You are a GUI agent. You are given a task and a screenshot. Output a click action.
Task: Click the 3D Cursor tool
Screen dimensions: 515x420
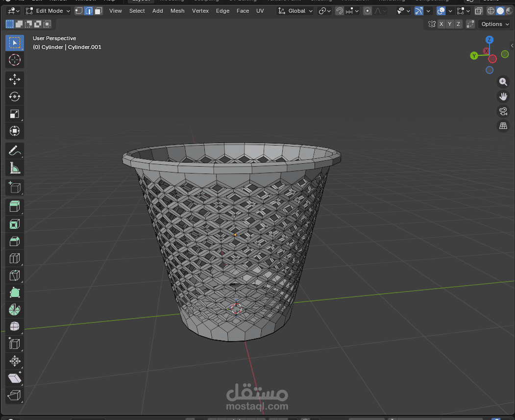pyautogui.click(x=15, y=60)
